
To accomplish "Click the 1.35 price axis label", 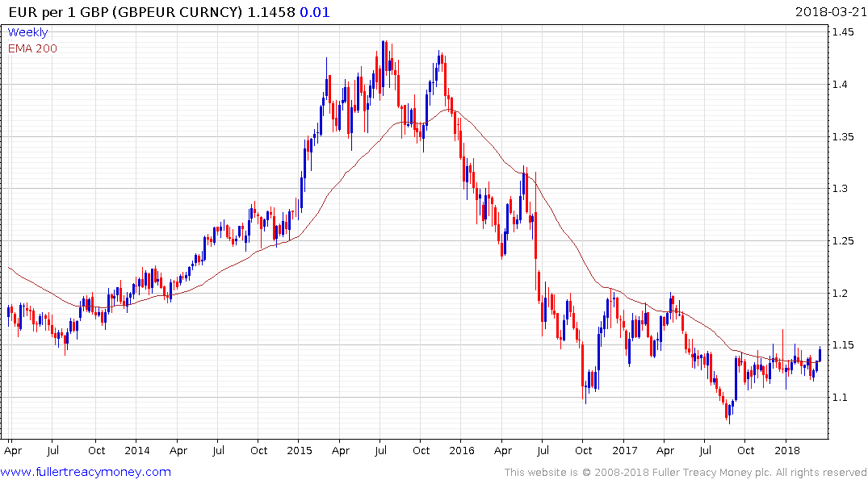I will tap(843, 136).
